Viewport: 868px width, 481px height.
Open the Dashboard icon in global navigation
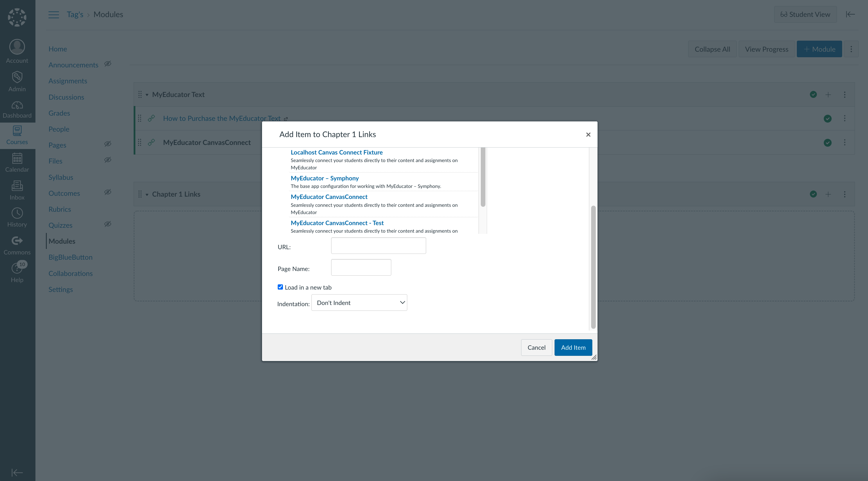pyautogui.click(x=17, y=105)
